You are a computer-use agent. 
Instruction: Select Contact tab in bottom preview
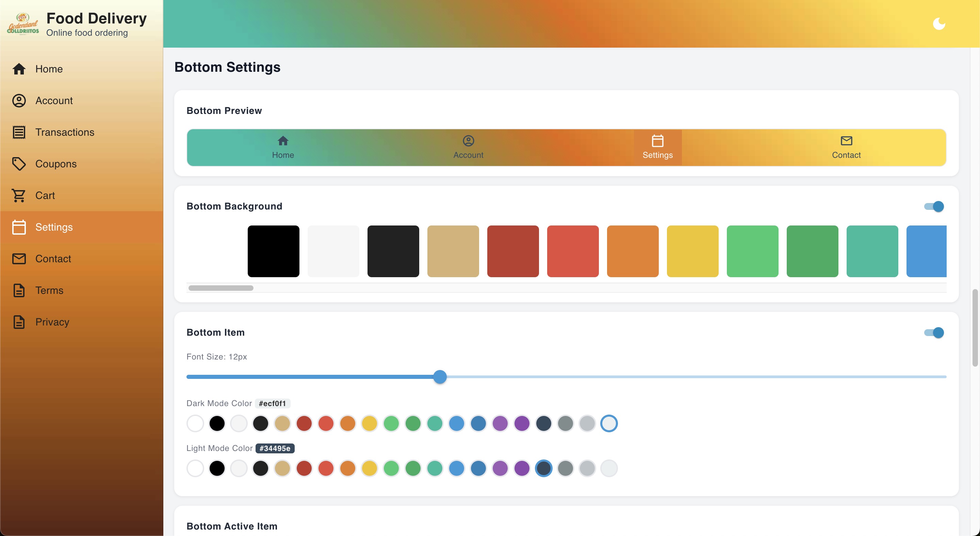(x=846, y=147)
